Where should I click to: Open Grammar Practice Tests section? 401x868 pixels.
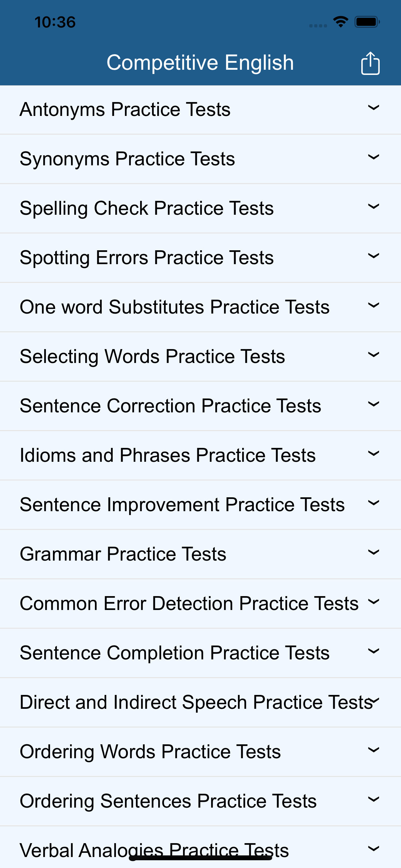coord(123,554)
